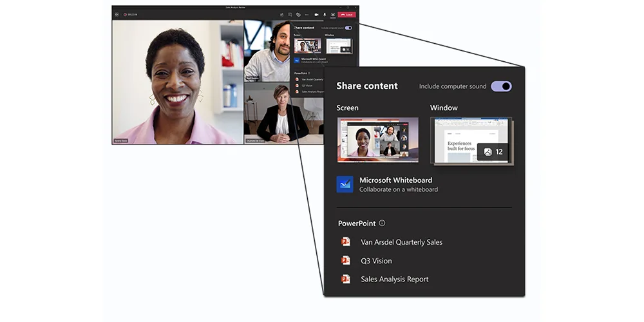Open the meeting chat icon

(x=290, y=15)
